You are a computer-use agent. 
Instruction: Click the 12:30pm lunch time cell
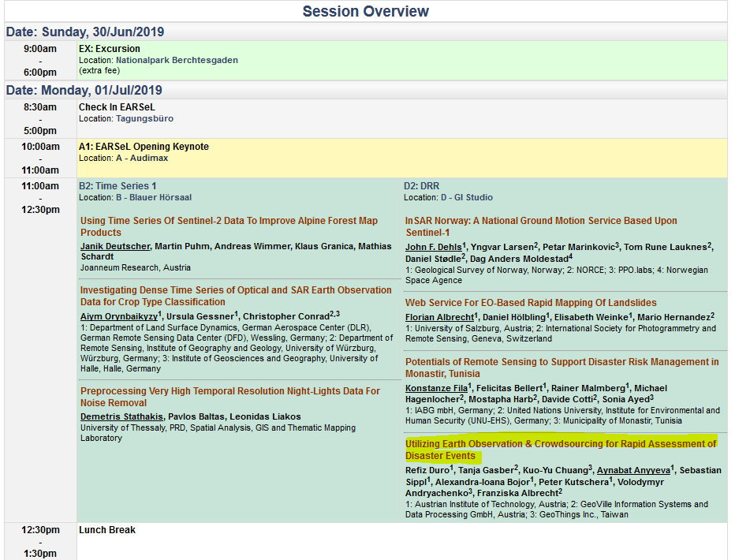pyautogui.click(x=40, y=541)
